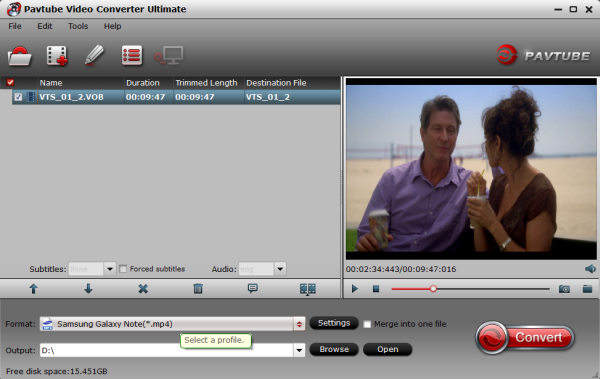Open the Load from disc icon
The width and height of the screenshot is (600, 379).
pos(20,56)
